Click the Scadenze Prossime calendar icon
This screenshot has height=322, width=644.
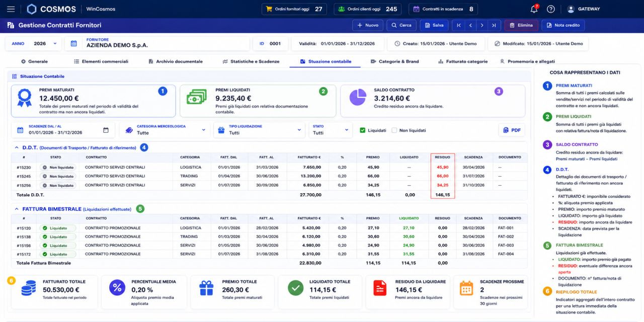(466, 288)
